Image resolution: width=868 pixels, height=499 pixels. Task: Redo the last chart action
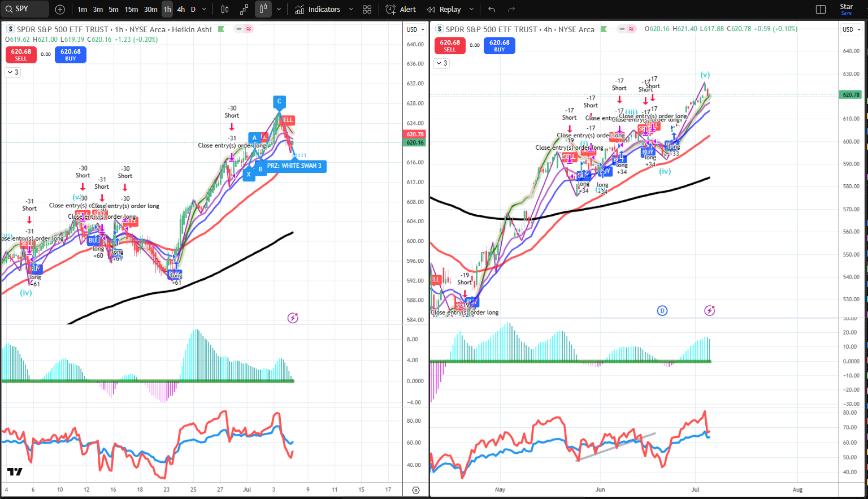point(511,10)
